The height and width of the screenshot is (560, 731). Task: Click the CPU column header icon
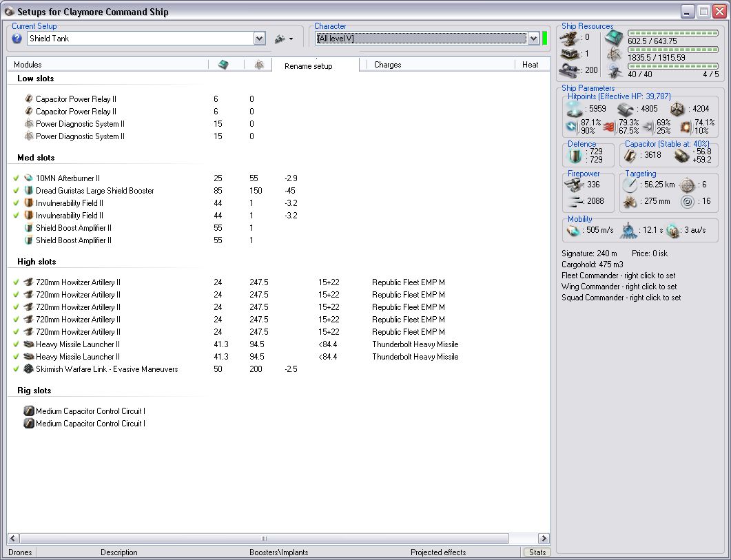click(223, 65)
